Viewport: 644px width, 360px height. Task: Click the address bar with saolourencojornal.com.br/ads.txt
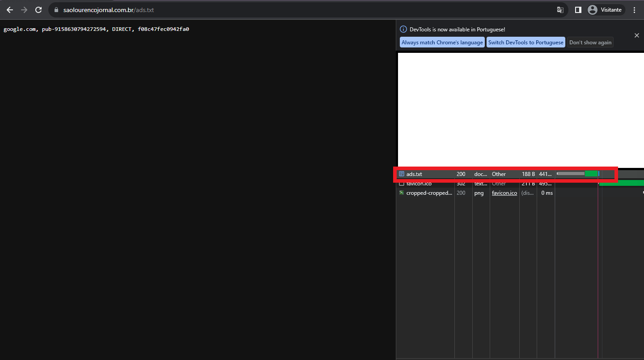(x=309, y=10)
